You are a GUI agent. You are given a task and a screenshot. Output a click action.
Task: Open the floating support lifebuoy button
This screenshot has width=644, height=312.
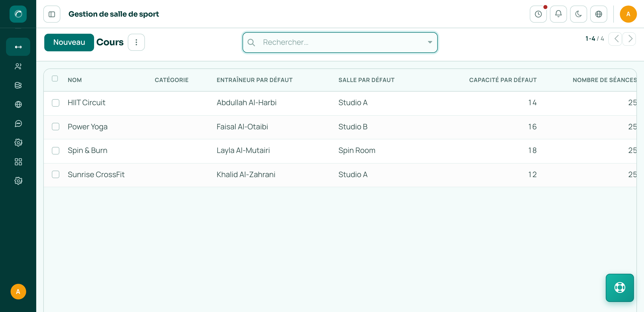(620, 288)
